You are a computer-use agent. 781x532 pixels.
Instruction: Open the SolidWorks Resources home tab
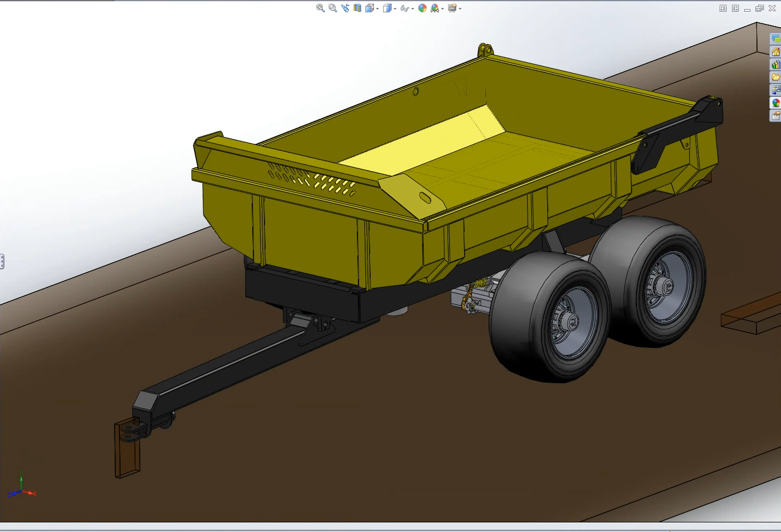coord(776,52)
